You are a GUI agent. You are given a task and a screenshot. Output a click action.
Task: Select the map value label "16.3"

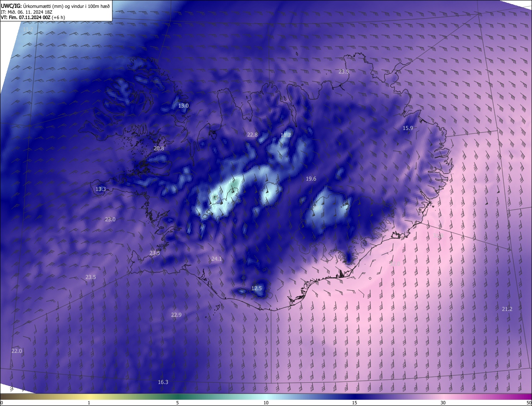(163, 382)
